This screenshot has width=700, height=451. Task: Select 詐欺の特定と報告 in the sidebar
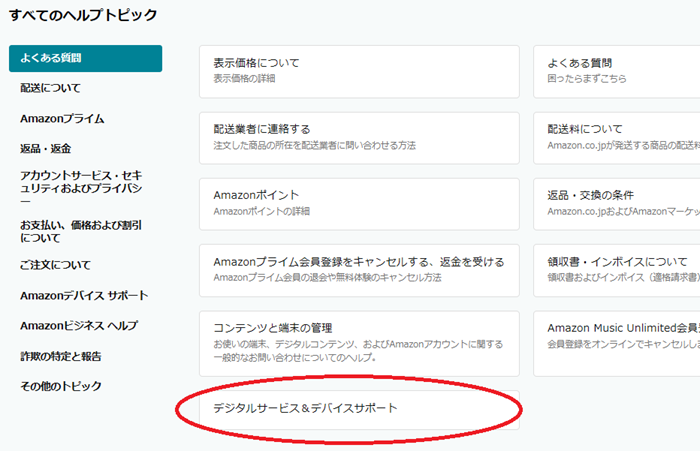[x=61, y=356]
